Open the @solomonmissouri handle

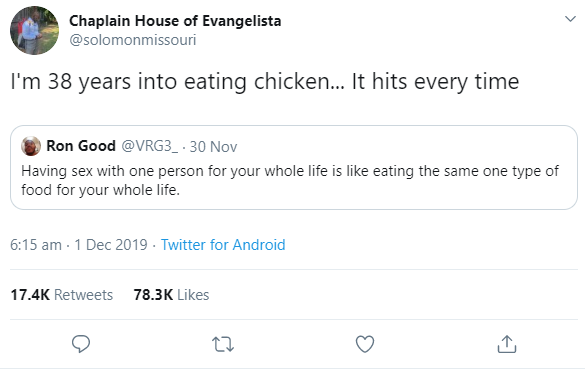tap(133, 40)
